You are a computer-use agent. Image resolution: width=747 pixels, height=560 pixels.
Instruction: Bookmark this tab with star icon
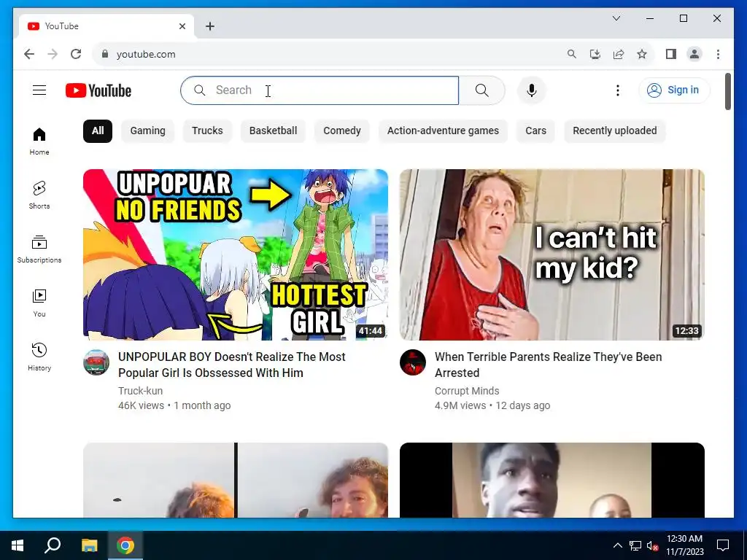click(x=642, y=54)
